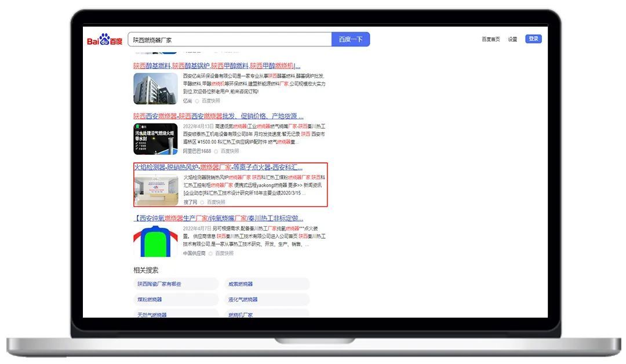Select related search 陕西陶瓷厂家有哪些
Image resolution: width=626 pixels, height=364 pixels.
pyautogui.click(x=159, y=284)
